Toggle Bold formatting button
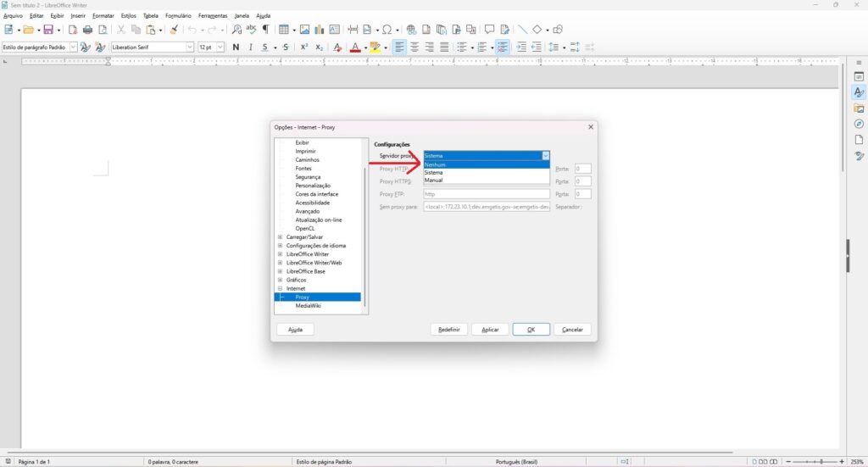 [x=236, y=47]
